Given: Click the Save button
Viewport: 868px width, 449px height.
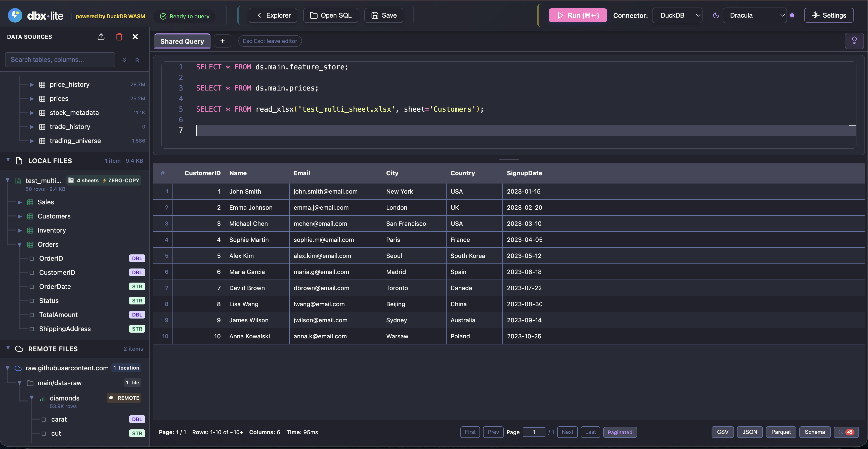Looking at the screenshot, I should tap(383, 16).
